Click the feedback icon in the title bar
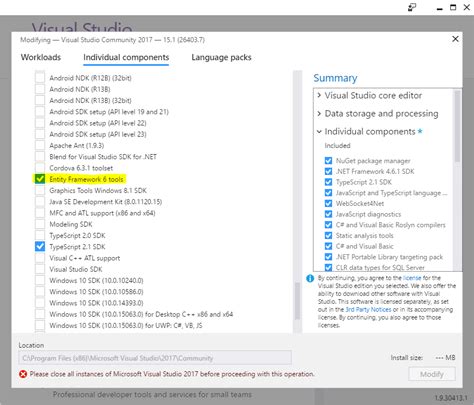474x405 pixels. click(412, 7)
